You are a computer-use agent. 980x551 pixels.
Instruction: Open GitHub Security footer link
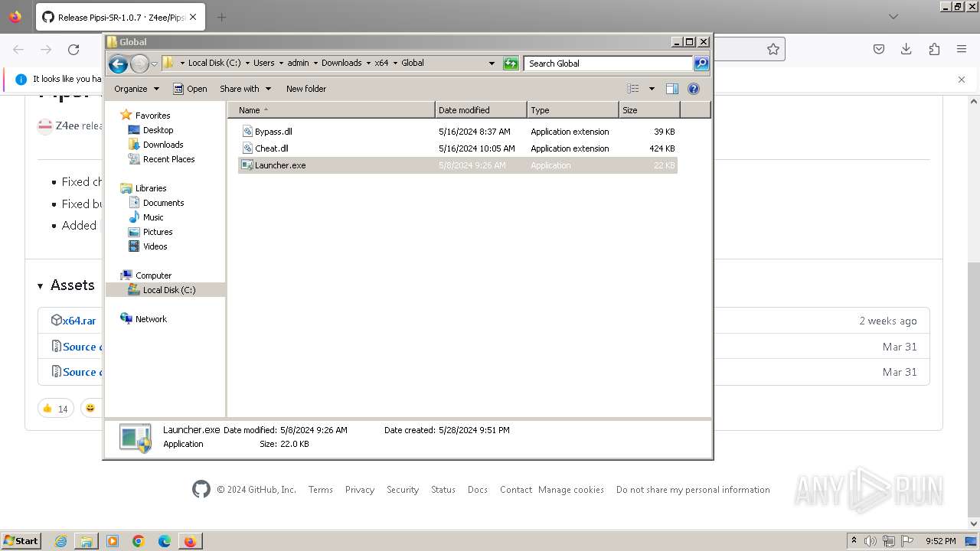[403, 490]
